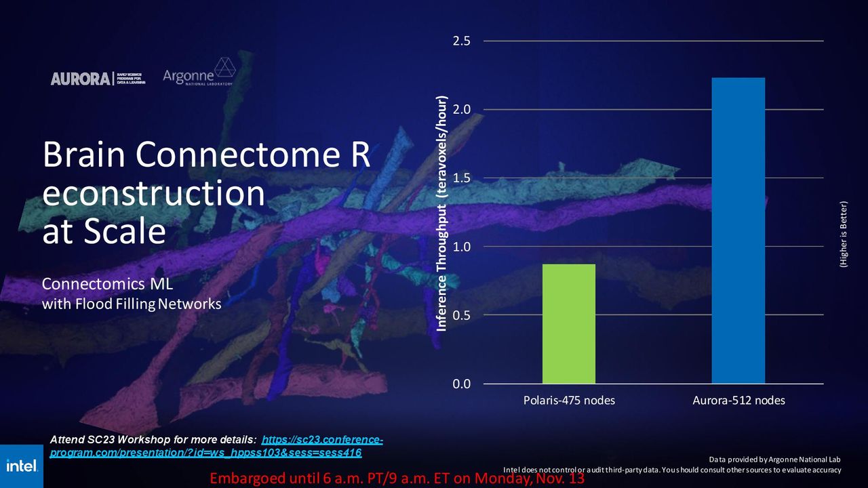Viewport: 868px width, 488px height.
Task: Select the green Polaris-475 nodes bar
Action: click(x=569, y=324)
